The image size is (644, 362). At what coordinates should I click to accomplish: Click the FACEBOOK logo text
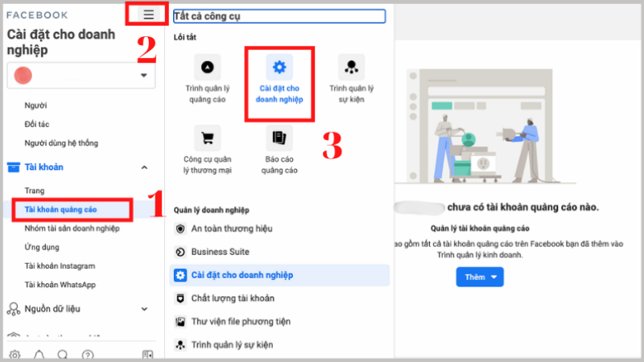(x=37, y=15)
